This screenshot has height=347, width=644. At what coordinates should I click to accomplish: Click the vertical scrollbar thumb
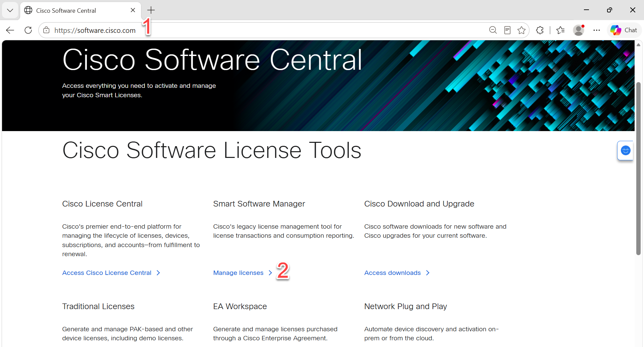[x=639, y=168]
